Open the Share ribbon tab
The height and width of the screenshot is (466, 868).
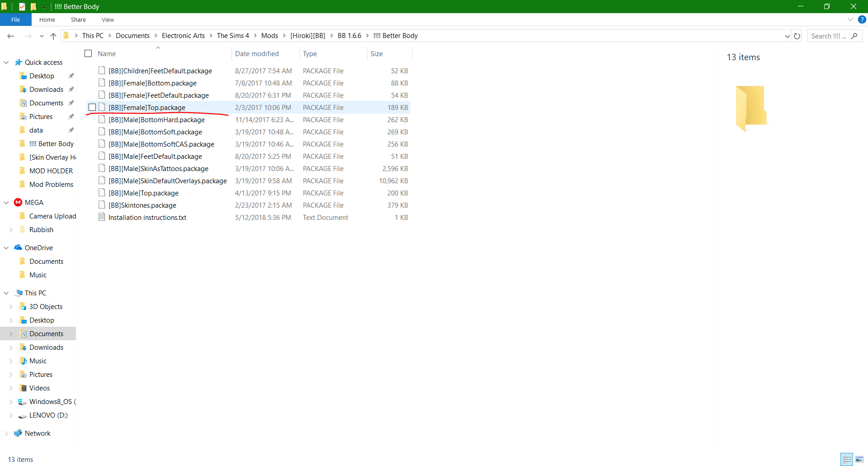78,19
